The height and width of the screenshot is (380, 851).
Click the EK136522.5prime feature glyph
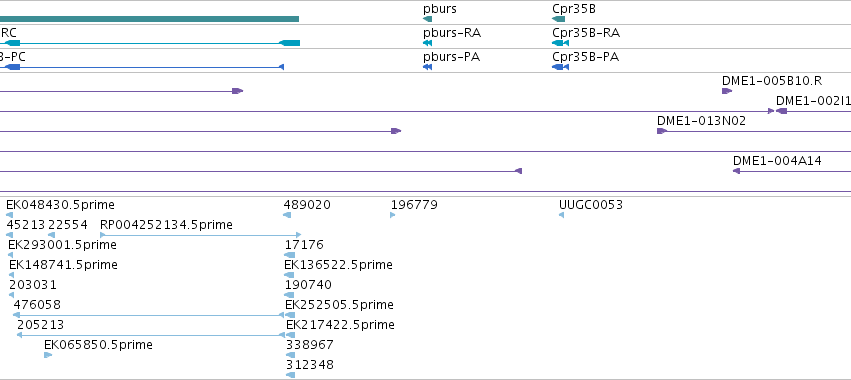click(x=289, y=275)
